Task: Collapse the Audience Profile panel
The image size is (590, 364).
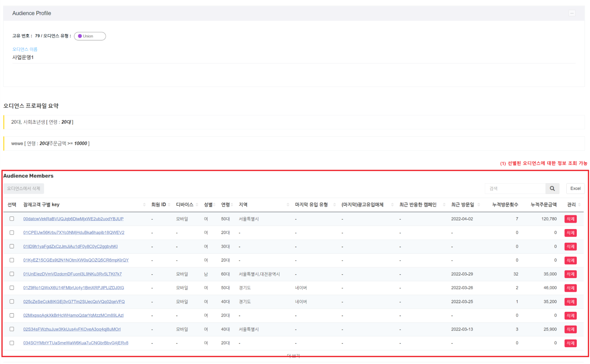Action: coord(572,13)
